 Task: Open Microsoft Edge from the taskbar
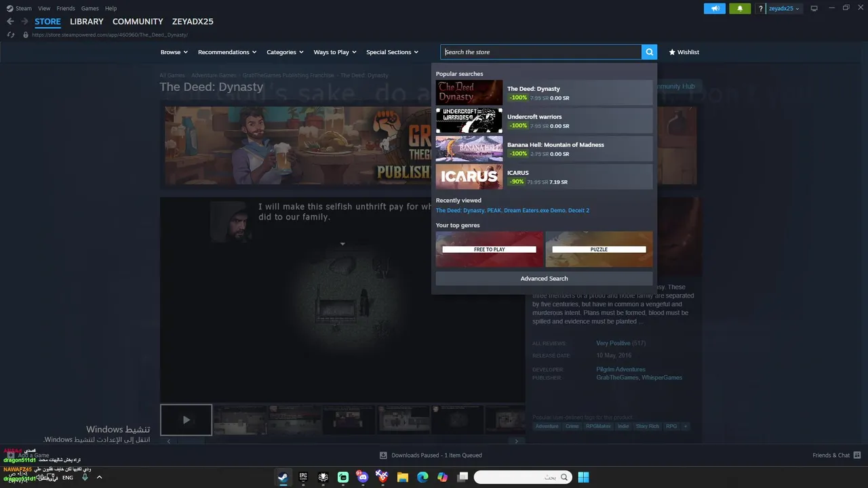422,477
